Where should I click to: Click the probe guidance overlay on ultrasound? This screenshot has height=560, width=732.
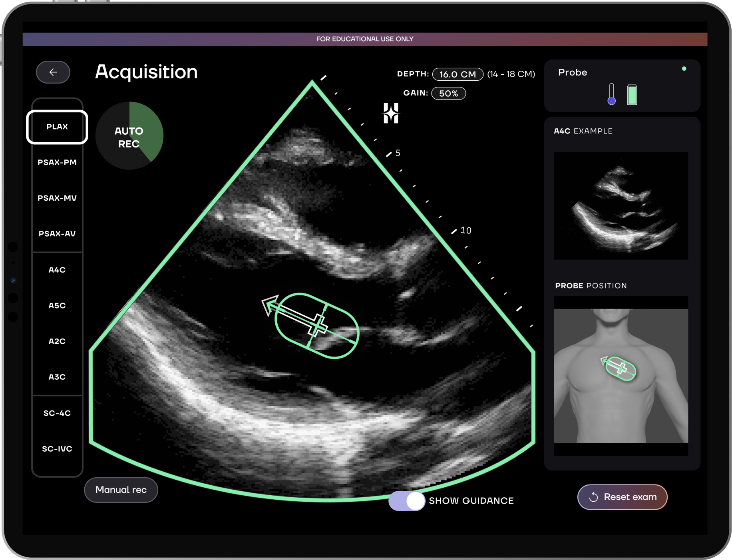click(x=316, y=325)
